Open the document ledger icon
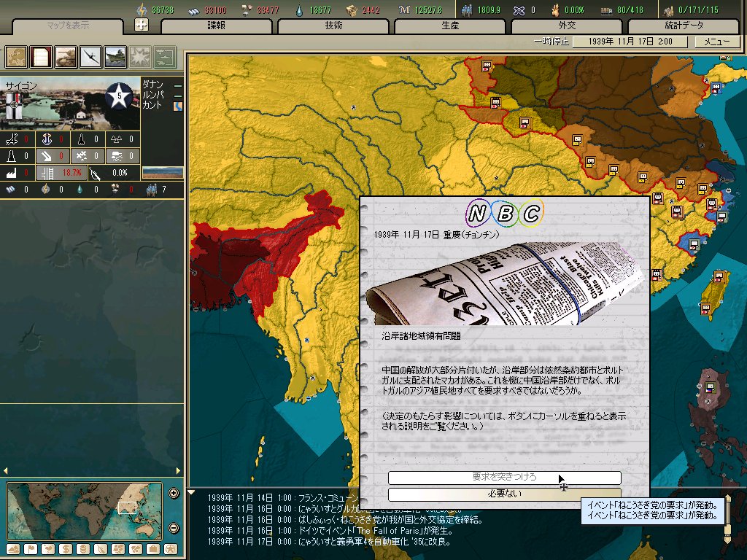Viewport: 747px width, 560px height. (x=42, y=57)
